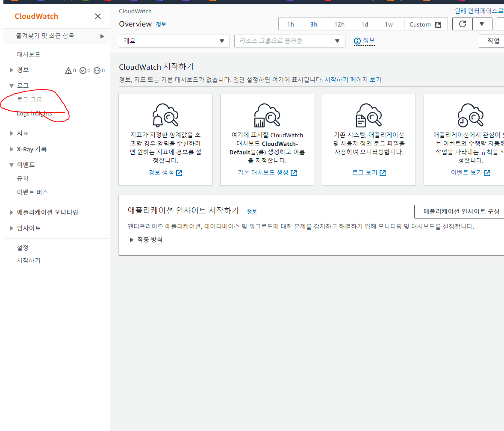Click 원래 인터페이스로 link
This screenshot has width=504, height=431.
click(x=479, y=11)
